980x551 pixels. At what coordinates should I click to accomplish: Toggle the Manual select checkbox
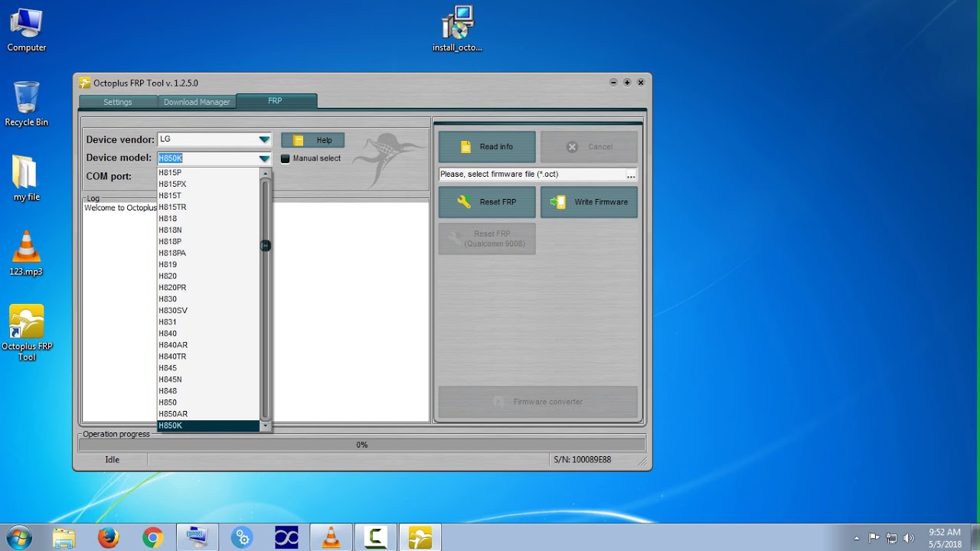click(286, 158)
